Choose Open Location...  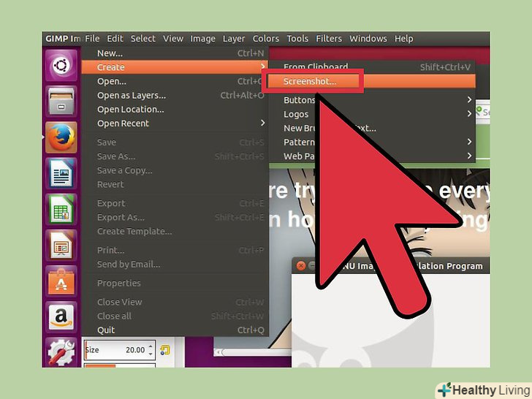pos(175,110)
